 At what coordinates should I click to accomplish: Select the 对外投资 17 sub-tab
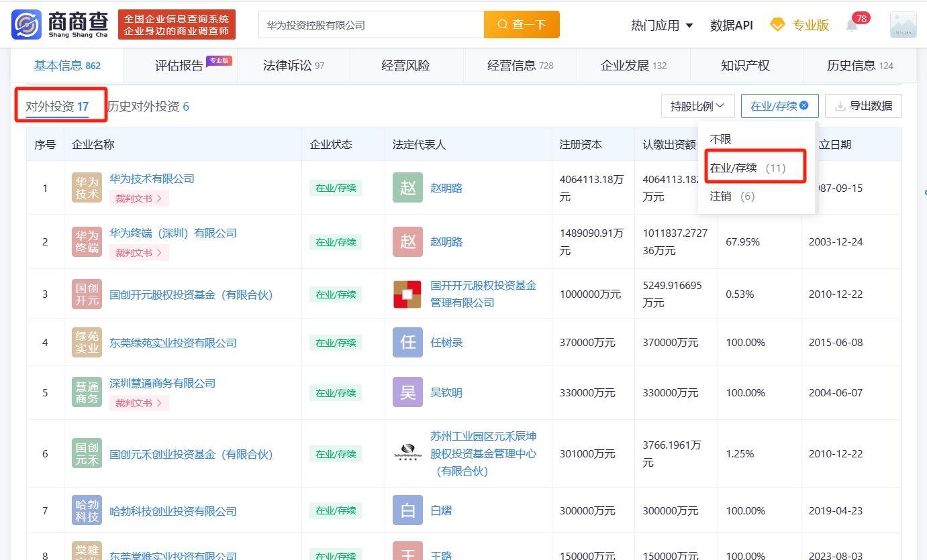pyautogui.click(x=58, y=106)
